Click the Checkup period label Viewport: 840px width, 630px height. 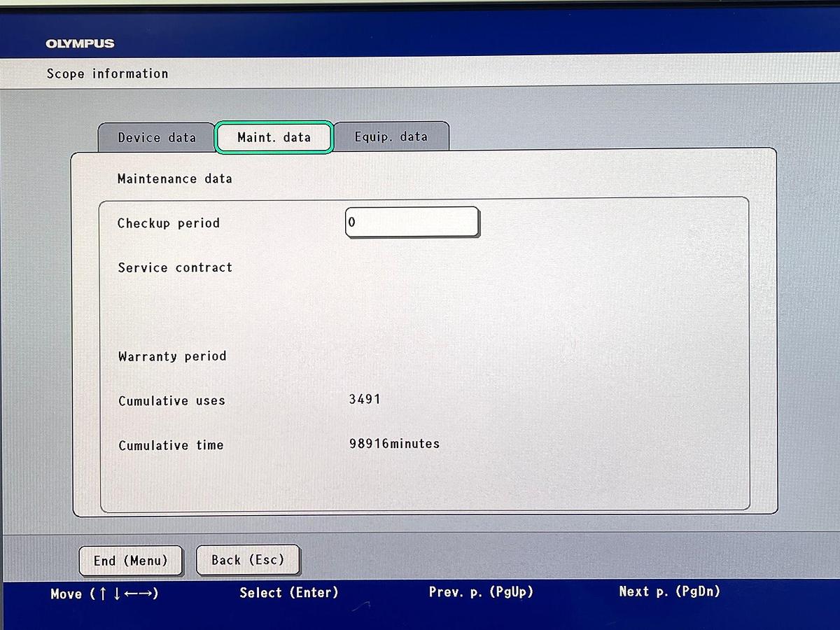pos(168,223)
